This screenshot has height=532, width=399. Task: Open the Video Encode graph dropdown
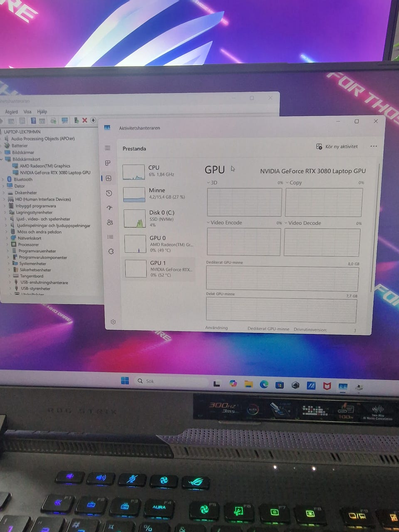click(208, 222)
